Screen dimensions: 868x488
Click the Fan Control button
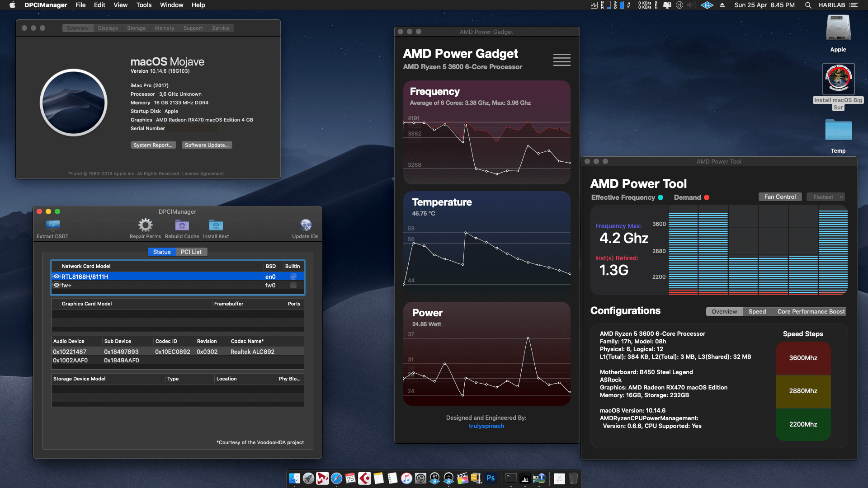point(780,197)
